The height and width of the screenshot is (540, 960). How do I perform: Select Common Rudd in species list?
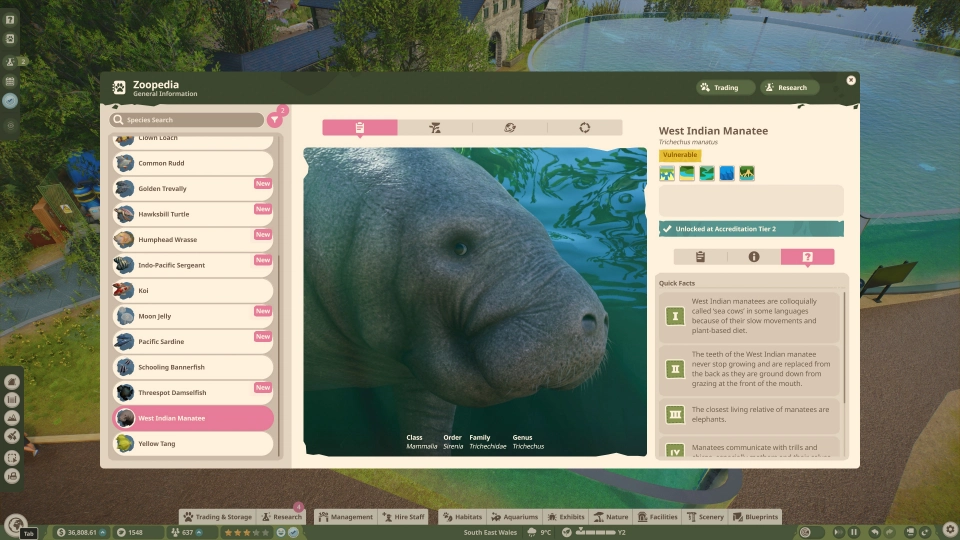coord(193,163)
